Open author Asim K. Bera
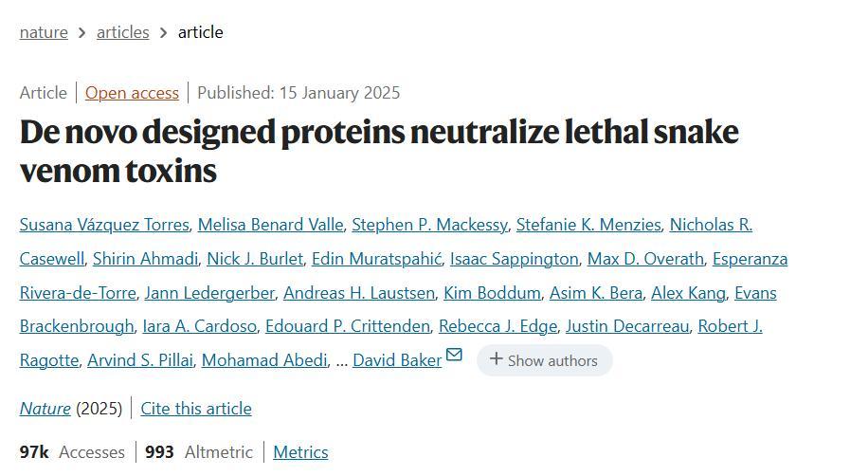 coord(596,293)
